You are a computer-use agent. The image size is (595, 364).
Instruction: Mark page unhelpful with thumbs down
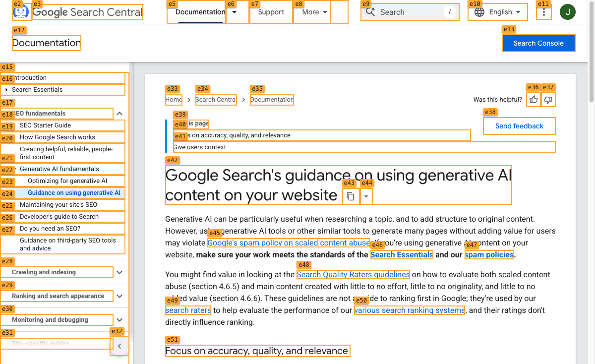point(548,100)
